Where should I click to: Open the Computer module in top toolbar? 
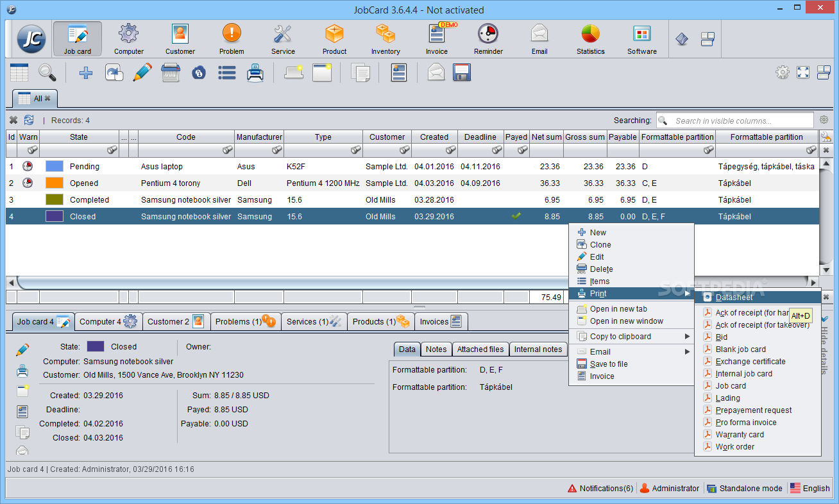tap(129, 38)
